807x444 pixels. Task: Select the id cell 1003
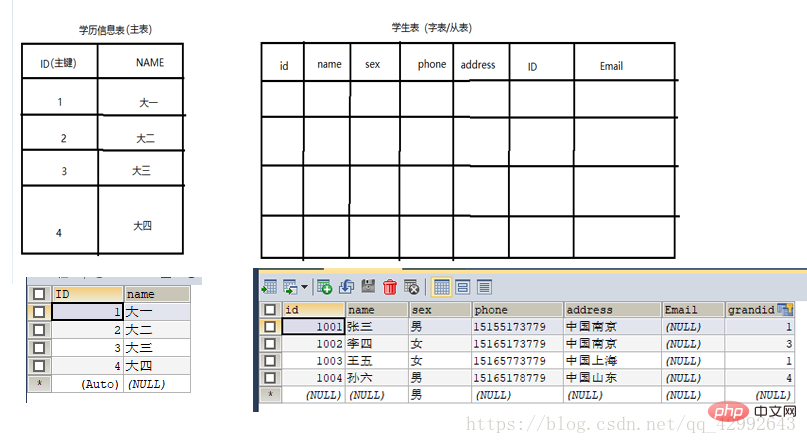pos(313,360)
